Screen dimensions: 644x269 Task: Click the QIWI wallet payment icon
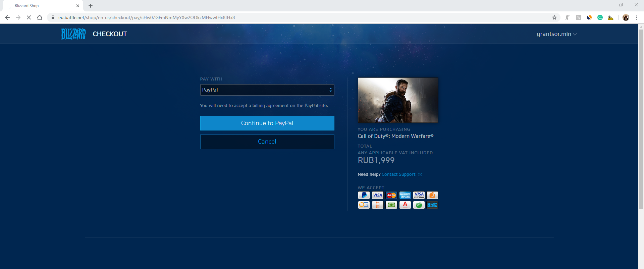[x=364, y=205]
